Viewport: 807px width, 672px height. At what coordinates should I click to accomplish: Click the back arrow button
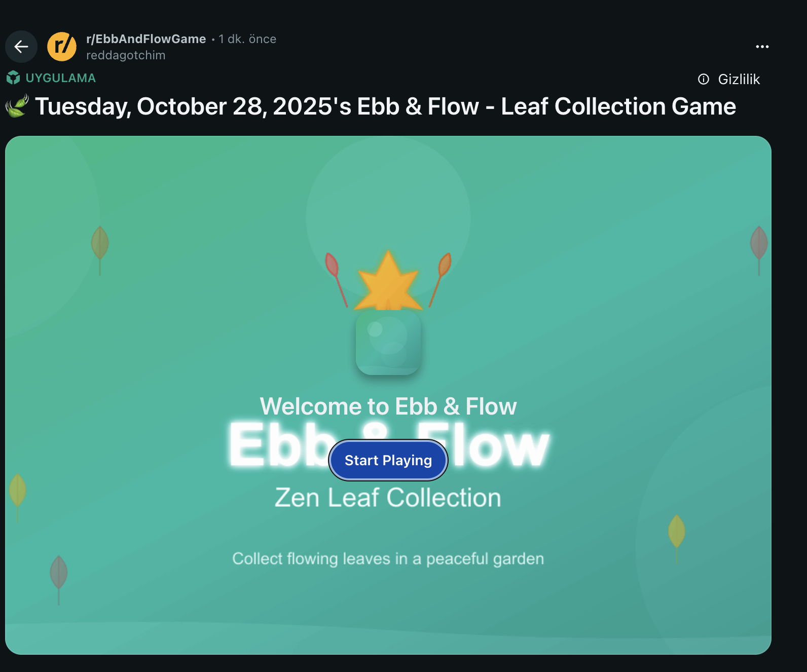tap(21, 47)
